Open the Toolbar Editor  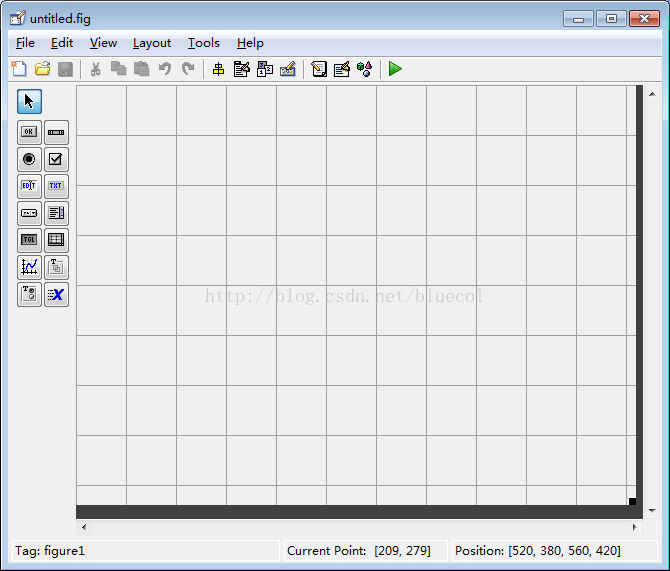click(288, 69)
